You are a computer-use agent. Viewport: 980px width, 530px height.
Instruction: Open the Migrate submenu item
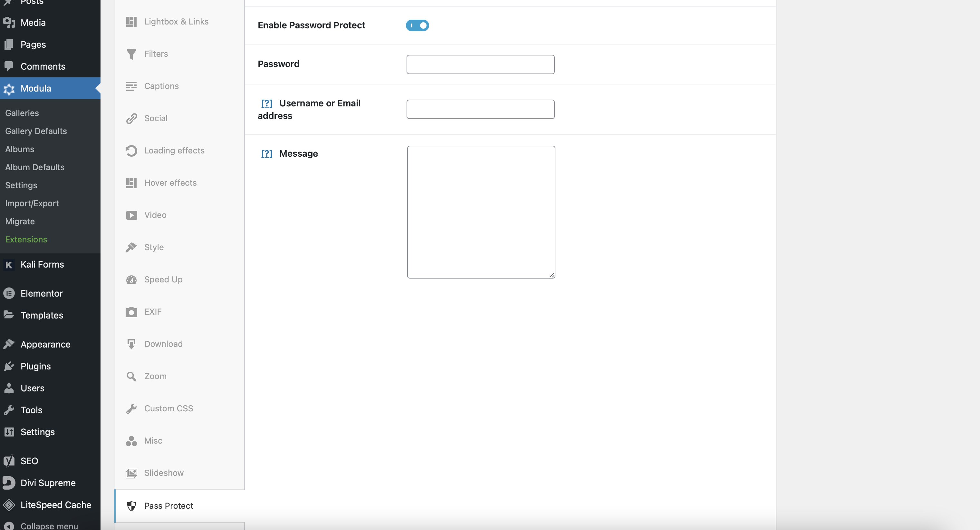coord(20,221)
